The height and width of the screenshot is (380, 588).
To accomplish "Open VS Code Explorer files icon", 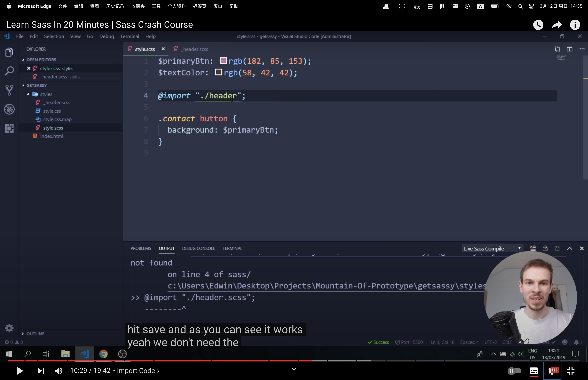I will click(x=9, y=52).
